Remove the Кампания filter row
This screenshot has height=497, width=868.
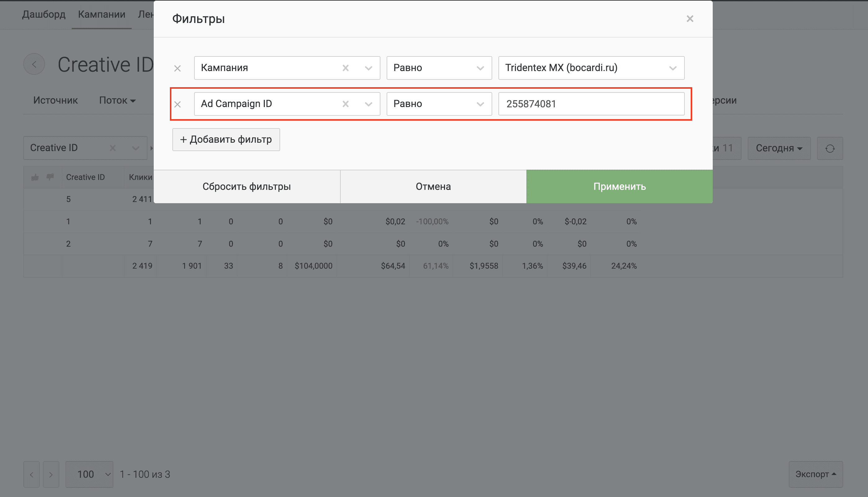coord(177,68)
